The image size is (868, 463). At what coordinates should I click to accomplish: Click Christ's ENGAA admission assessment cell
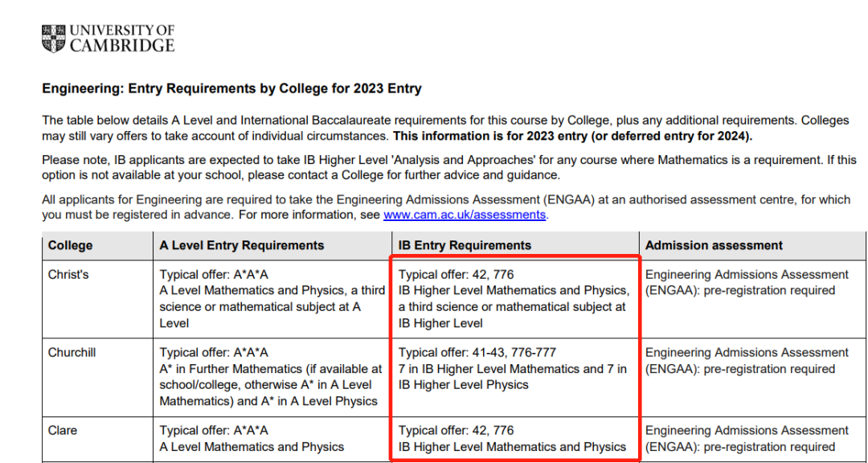[753, 298]
